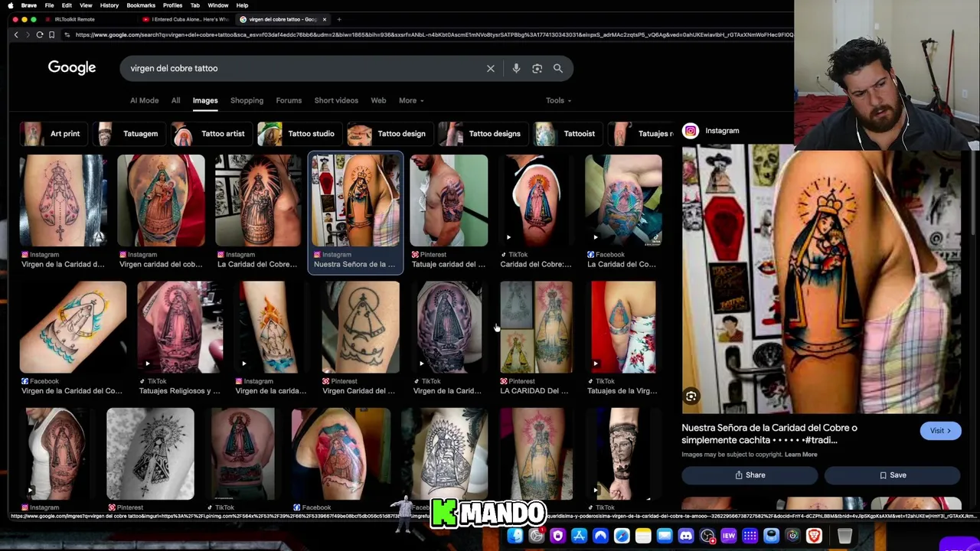
Task: Clear the search box with the X icon
Action: [x=491, y=68]
